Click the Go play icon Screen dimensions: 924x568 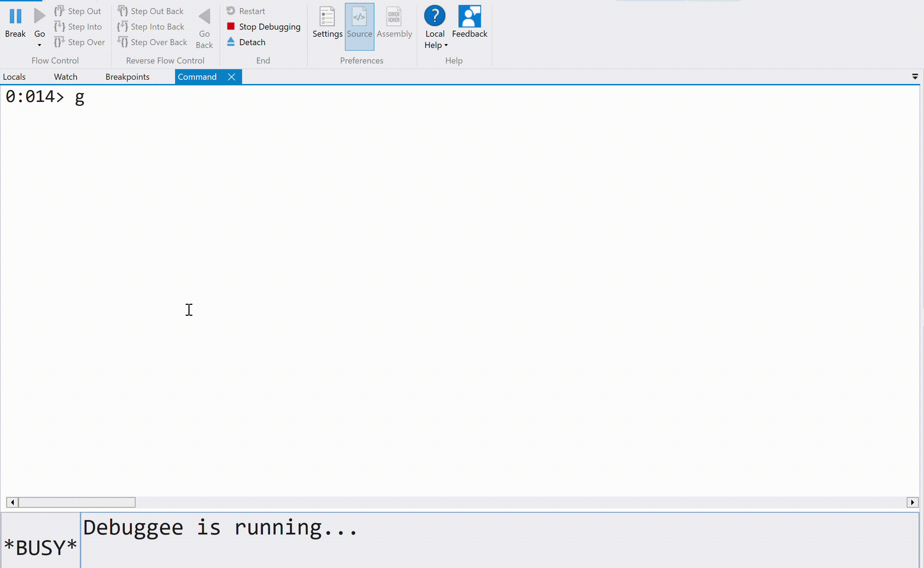pyautogui.click(x=40, y=16)
